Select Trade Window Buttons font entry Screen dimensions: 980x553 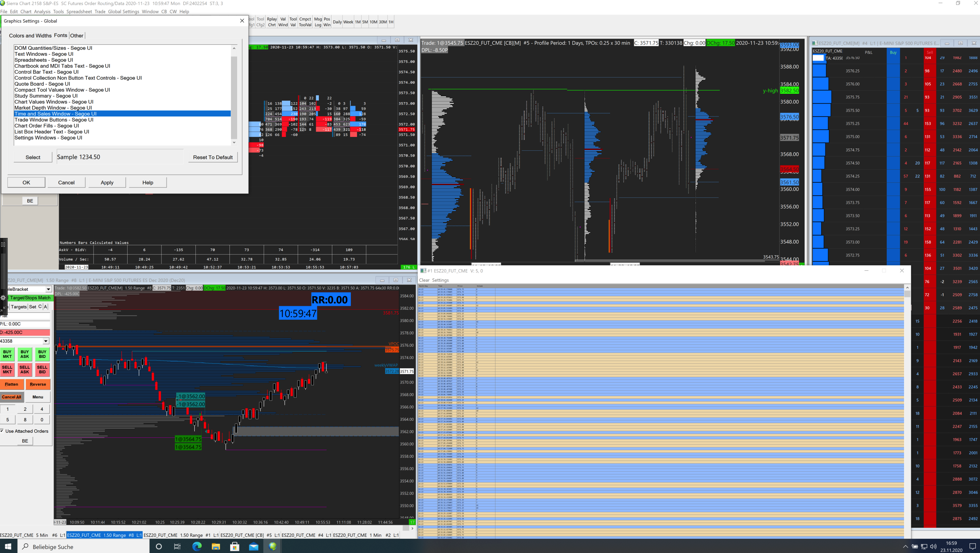point(54,120)
